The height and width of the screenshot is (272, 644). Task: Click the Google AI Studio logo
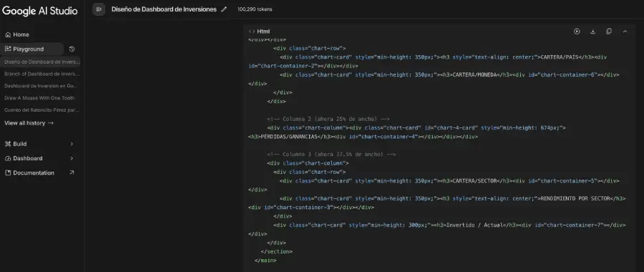tap(40, 11)
